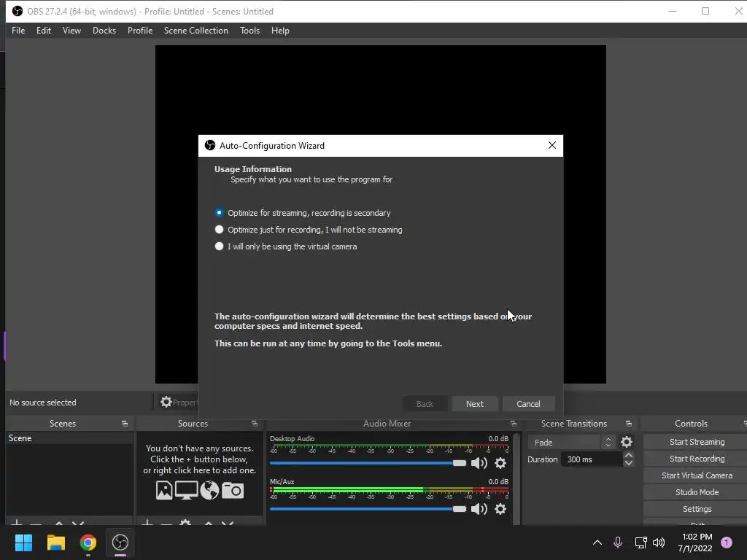Open Desktop Audio gear settings

coord(500,463)
